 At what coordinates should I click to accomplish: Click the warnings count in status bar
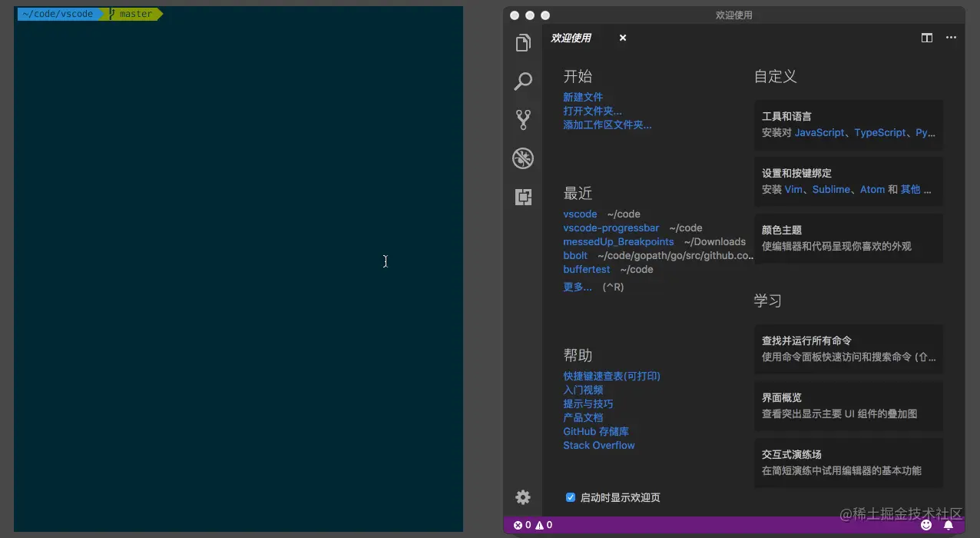pos(544,525)
